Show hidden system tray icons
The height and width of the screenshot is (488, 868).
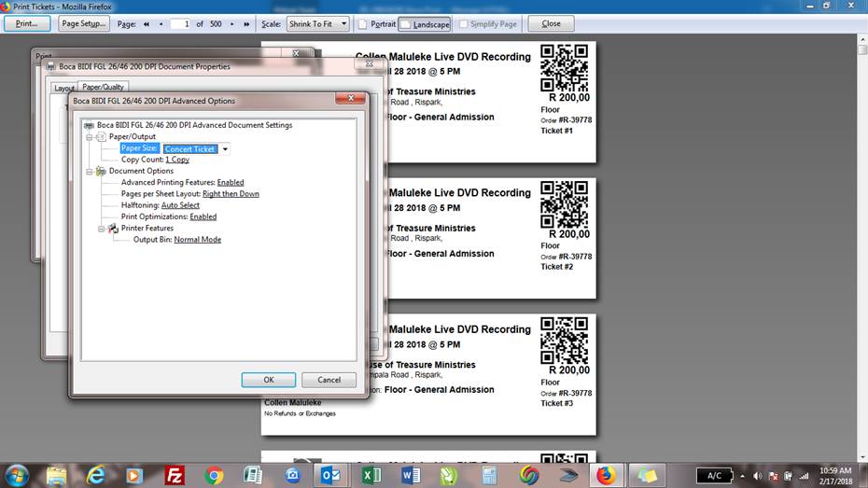click(x=742, y=476)
